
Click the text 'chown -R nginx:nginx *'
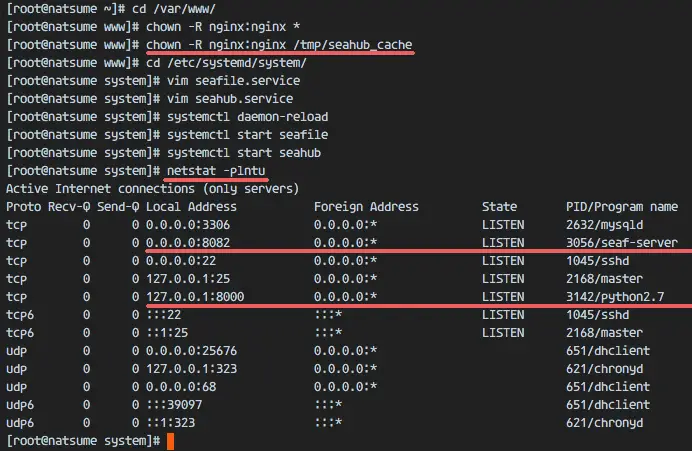(x=223, y=26)
